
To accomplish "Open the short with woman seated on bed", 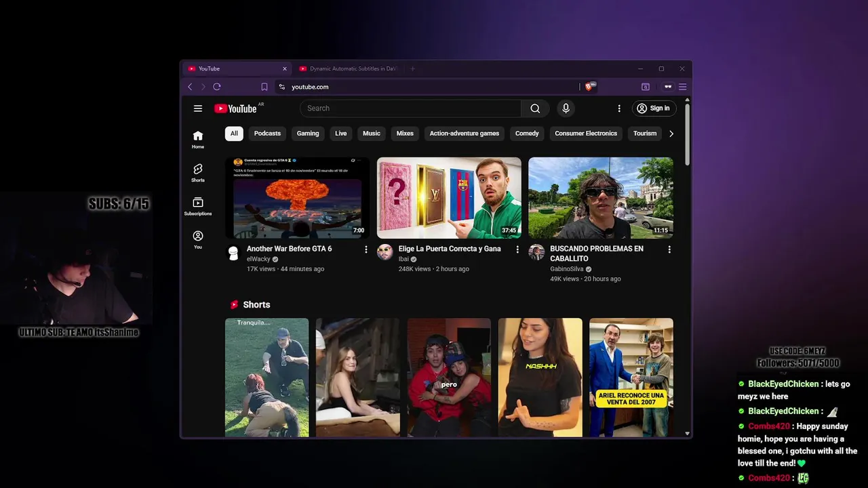I will [358, 378].
